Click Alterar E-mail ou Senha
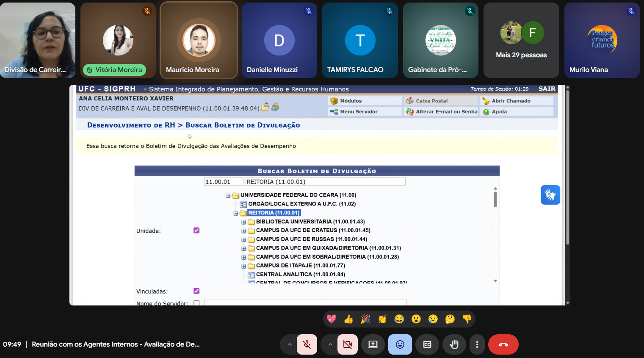Image resolution: width=644 pixels, height=358 pixels. coord(446,111)
